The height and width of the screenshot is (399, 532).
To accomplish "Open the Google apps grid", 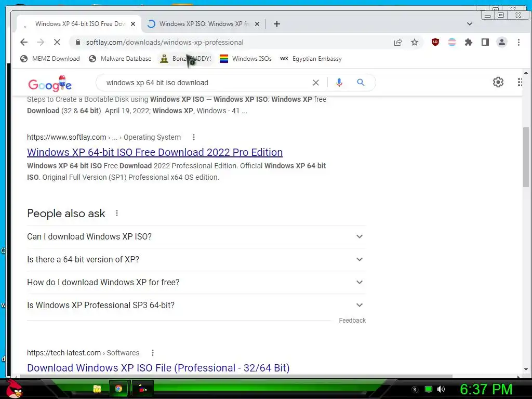I will (520, 82).
